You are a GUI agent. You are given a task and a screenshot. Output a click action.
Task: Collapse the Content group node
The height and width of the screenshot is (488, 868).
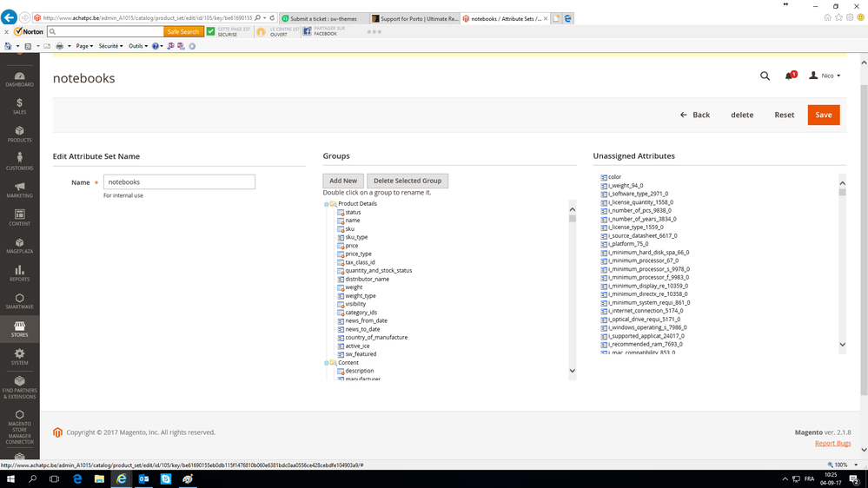tap(326, 363)
